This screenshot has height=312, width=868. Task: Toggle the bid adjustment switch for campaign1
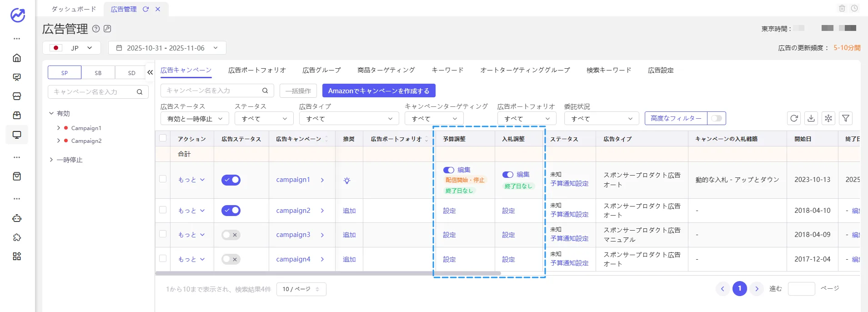coord(508,175)
